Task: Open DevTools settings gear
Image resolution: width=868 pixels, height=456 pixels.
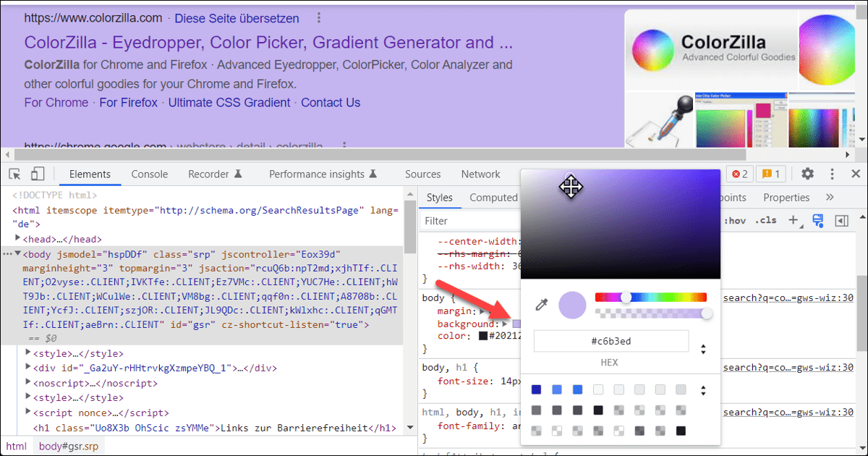Action: (807, 174)
